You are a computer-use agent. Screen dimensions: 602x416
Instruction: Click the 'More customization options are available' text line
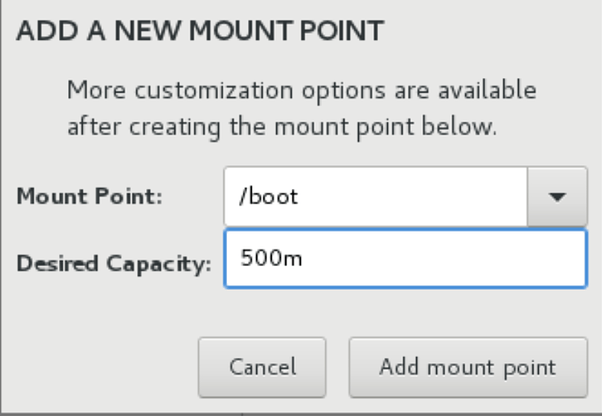pyautogui.click(x=302, y=90)
